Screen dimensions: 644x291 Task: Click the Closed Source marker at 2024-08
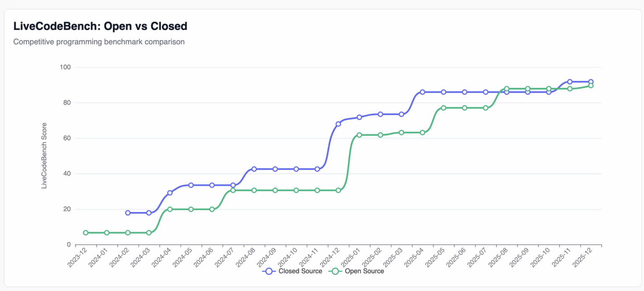click(254, 169)
